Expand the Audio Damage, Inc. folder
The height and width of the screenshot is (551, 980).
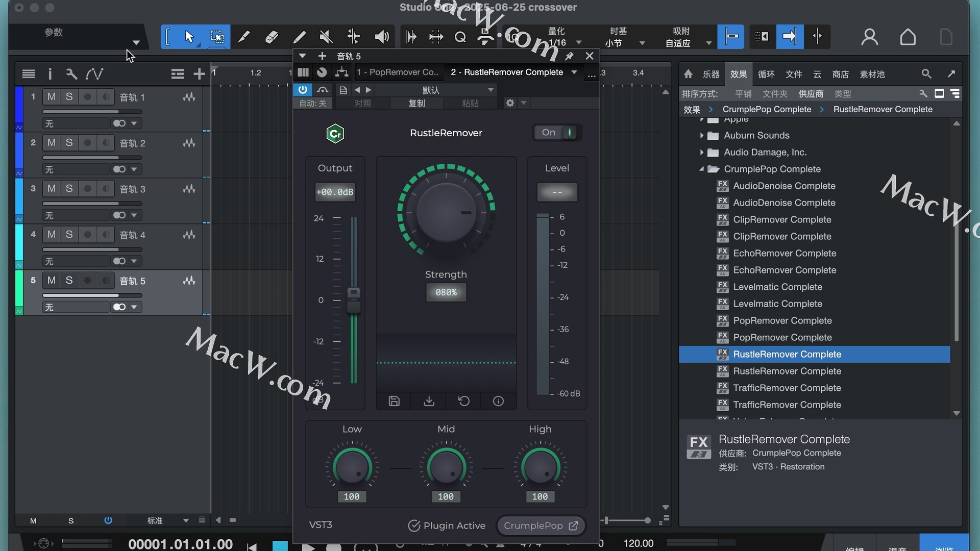701,152
